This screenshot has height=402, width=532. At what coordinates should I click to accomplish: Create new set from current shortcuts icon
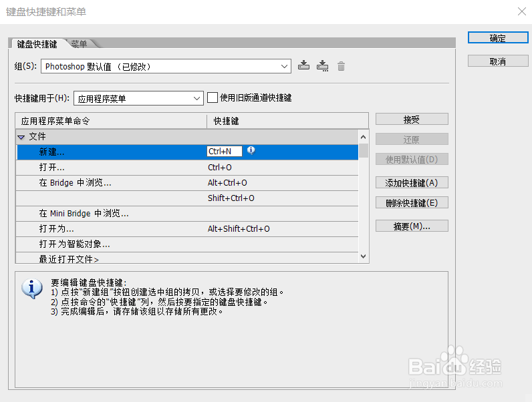tap(322, 65)
